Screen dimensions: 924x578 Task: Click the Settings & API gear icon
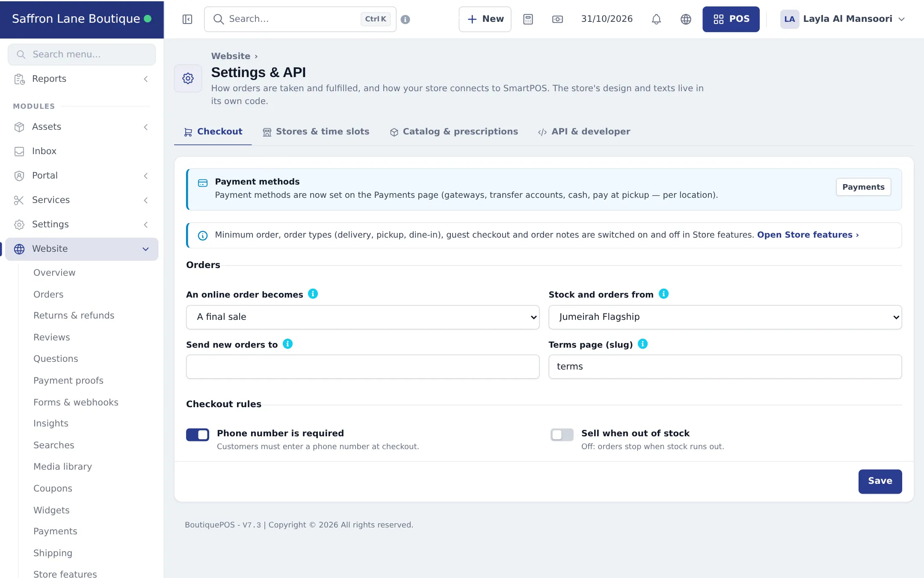(188, 78)
